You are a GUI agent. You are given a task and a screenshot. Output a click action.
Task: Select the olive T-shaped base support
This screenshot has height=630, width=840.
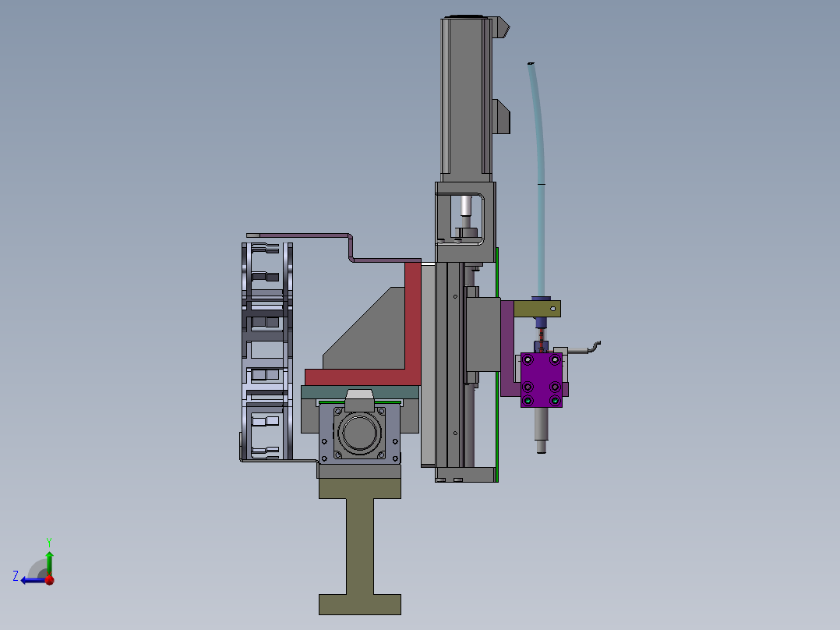360,547
